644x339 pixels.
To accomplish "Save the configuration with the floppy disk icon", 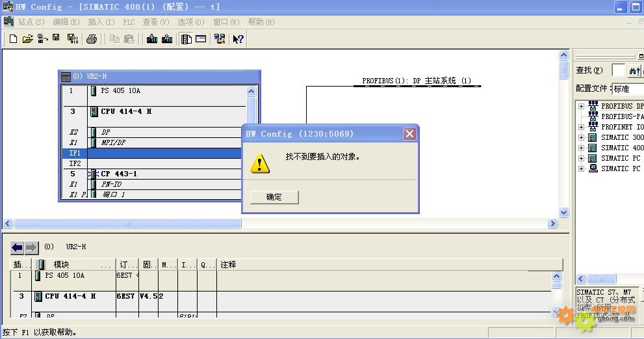I will [x=57, y=38].
